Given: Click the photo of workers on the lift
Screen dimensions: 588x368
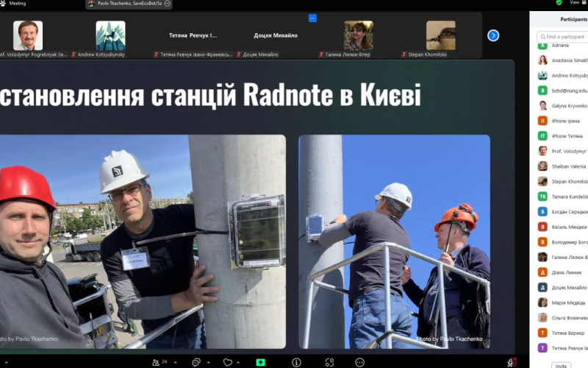Looking at the screenshot, I should (394, 241).
